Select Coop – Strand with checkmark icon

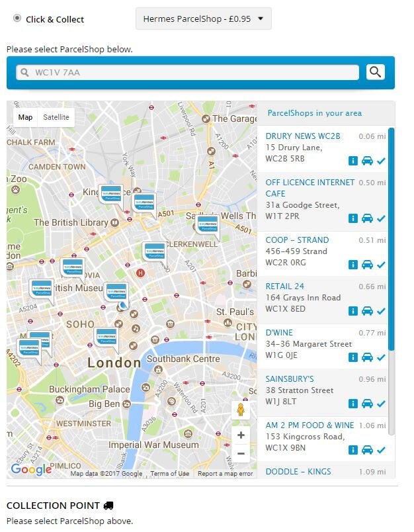coord(381,265)
